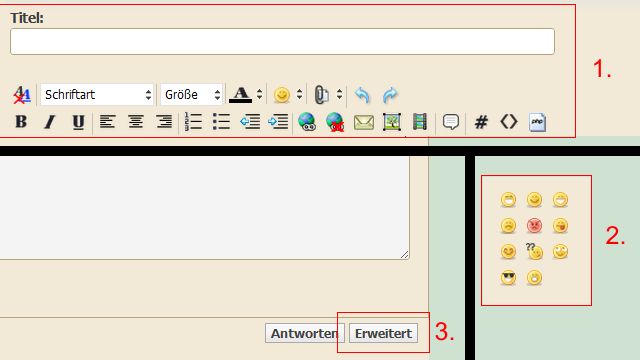Click the Erweitert button
This screenshot has width=640, height=360.
[383, 333]
